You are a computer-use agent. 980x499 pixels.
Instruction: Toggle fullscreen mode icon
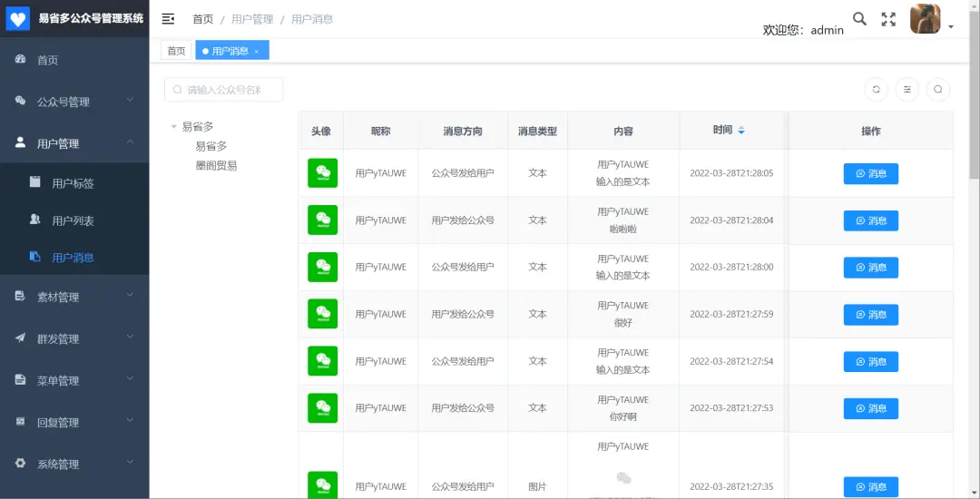pos(888,19)
